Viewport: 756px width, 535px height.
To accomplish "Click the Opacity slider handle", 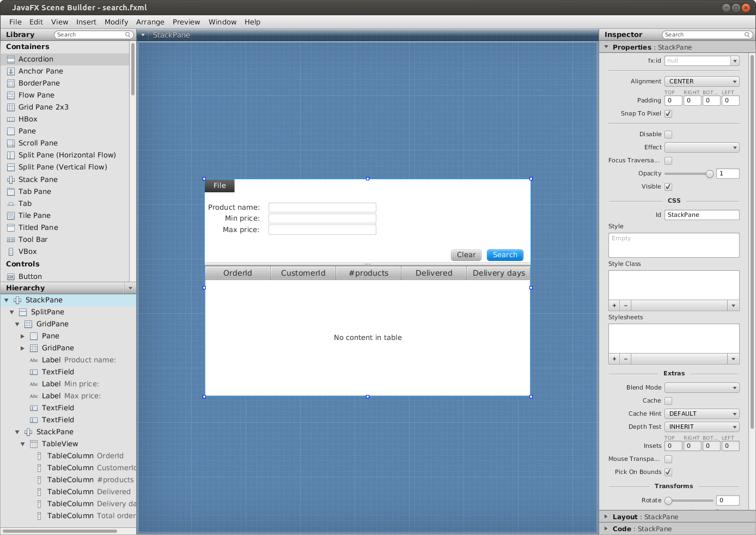I will [710, 174].
